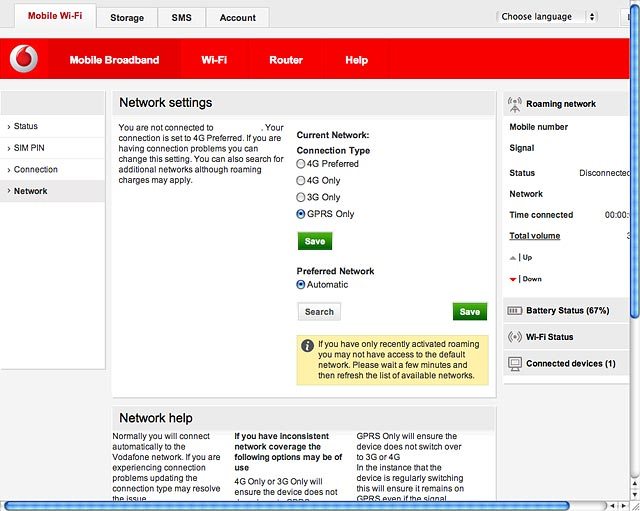640x511 pixels.
Task: Expand the Battery Status panel
Action: tap(566, 311)
